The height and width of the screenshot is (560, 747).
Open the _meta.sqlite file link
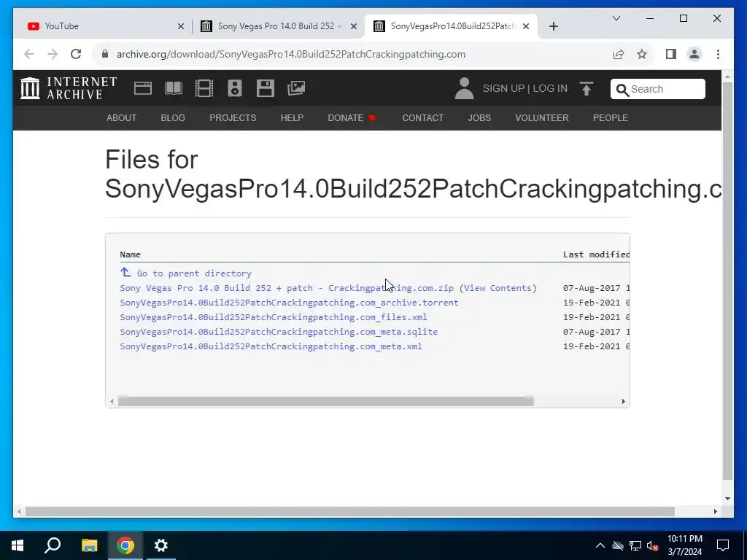coord(279,332)
